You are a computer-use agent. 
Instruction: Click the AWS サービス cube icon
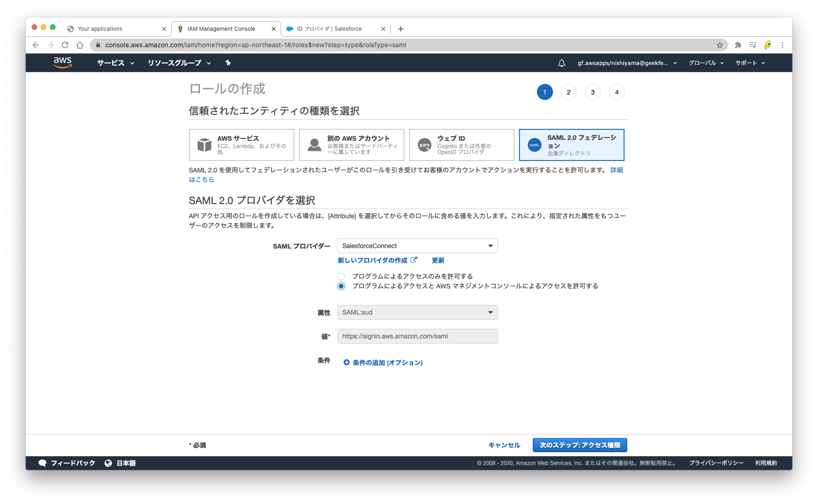pos(204,145)
